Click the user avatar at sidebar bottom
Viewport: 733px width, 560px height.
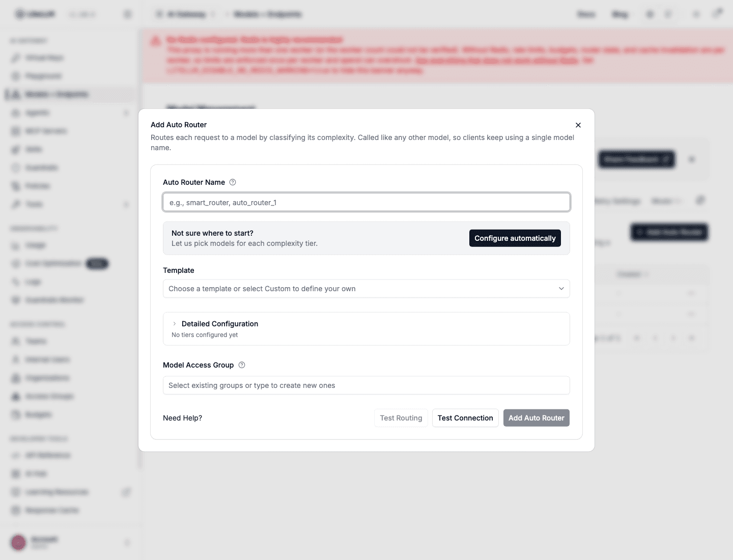(19, 542)
